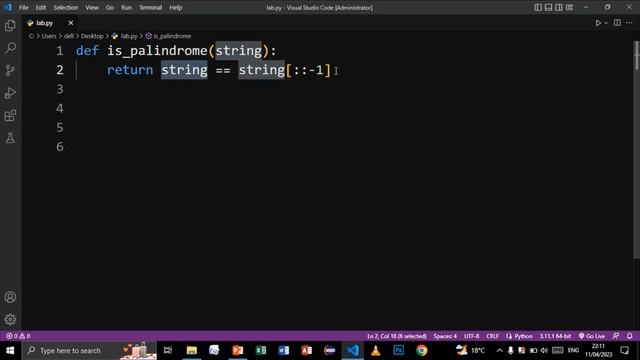640x360 pixels.
Task: Select Python interpreter 3.11.1 64-bit
Action: [555, 336]
